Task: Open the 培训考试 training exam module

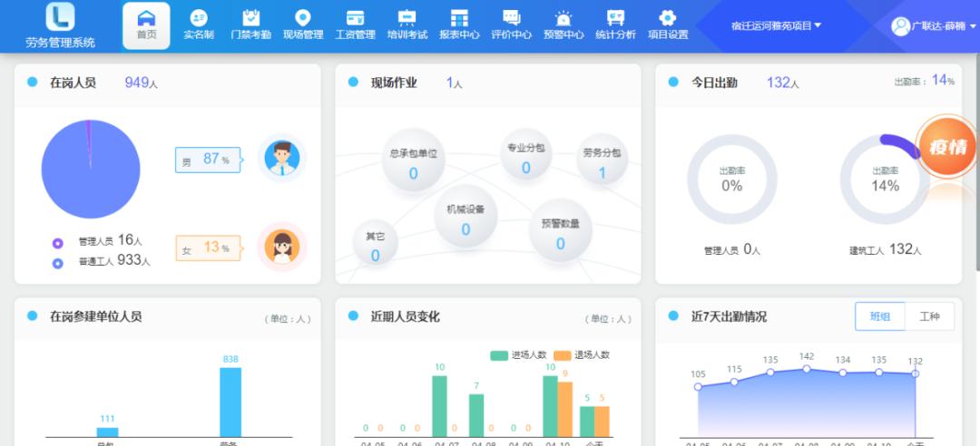Action: [407, 25]
